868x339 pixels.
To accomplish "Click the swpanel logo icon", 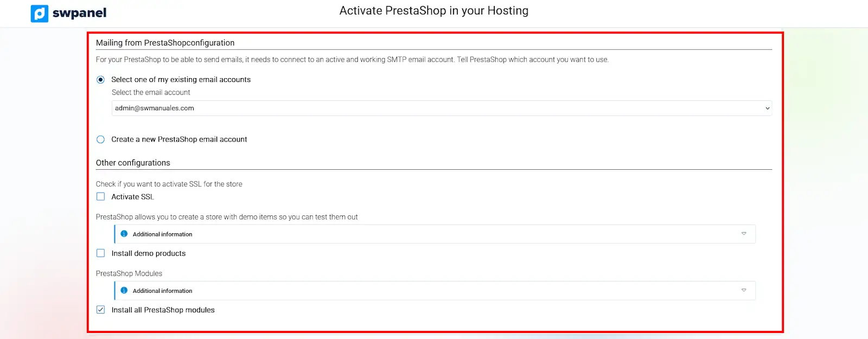I will click(40, 13).
